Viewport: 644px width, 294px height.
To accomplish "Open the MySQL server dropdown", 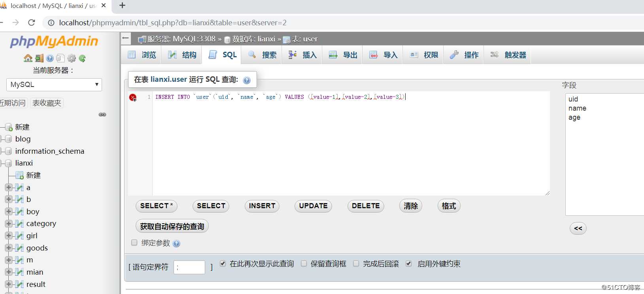I will [54, 85].
